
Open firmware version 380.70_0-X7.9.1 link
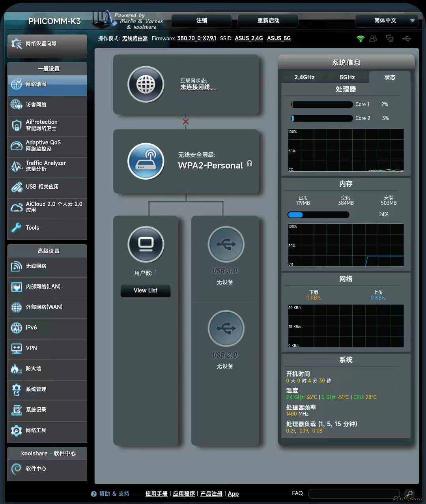pyautogui.click(x=196, y=38)
